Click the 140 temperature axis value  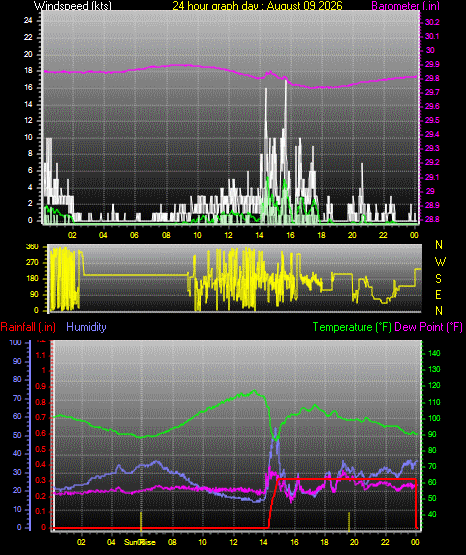pyautogui.click(x=434, y=353)
